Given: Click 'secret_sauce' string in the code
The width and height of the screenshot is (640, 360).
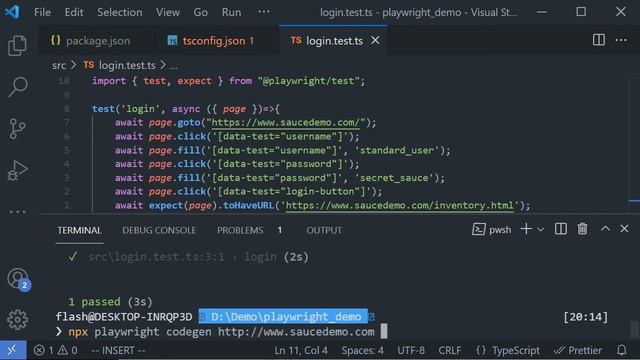Looking at the screenshot, I should [x=394, y=178].
